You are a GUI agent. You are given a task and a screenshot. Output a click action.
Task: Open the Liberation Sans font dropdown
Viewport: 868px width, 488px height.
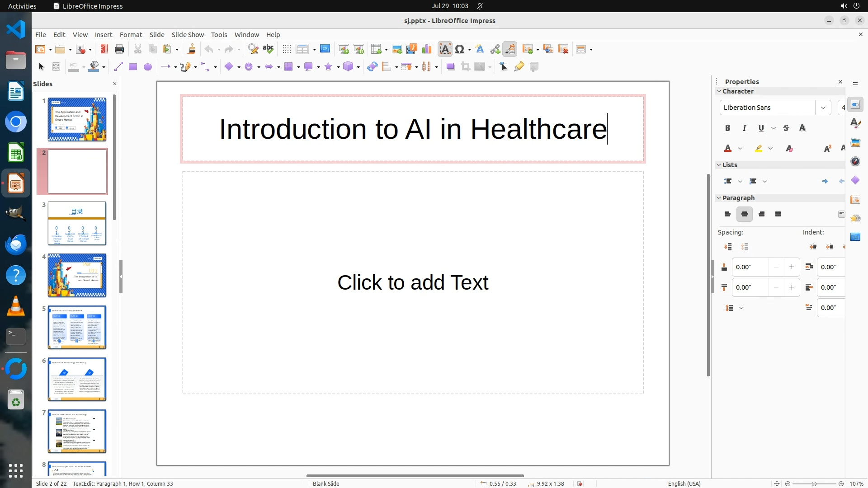823,108
